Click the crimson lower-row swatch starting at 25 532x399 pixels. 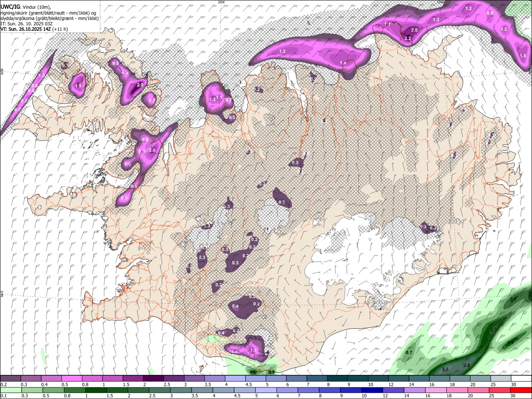pyautogui.click(x=500, y=390)
